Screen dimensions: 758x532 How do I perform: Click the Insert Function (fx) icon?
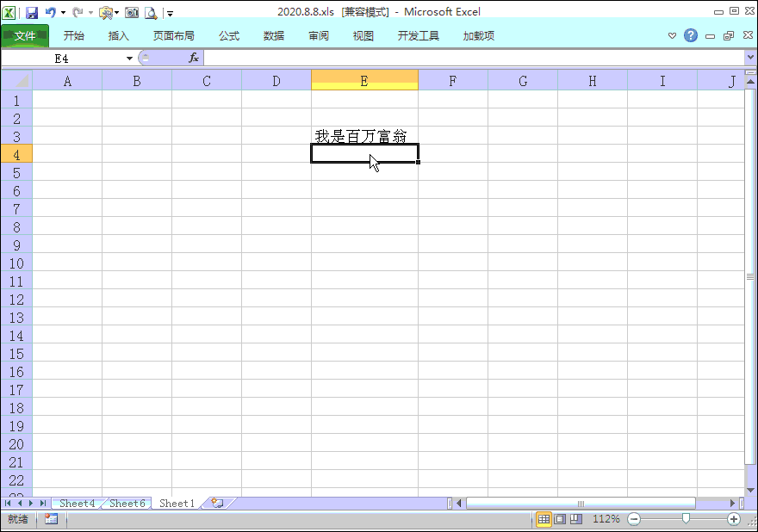[x=191, y=57]
